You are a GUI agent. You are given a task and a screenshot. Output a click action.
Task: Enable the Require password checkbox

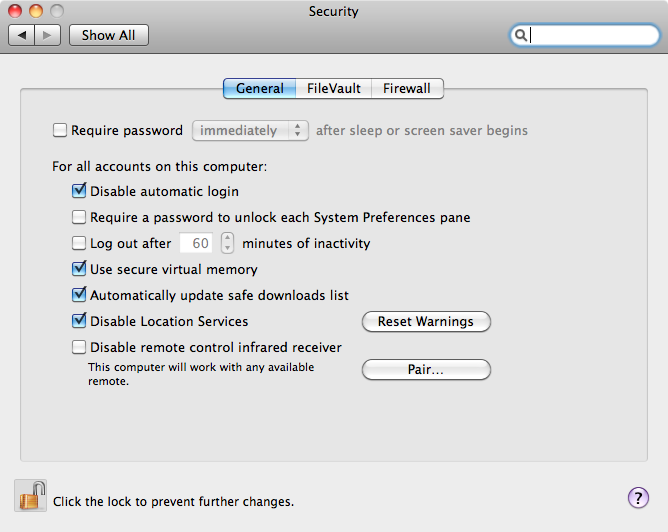[x=61, y=130]
